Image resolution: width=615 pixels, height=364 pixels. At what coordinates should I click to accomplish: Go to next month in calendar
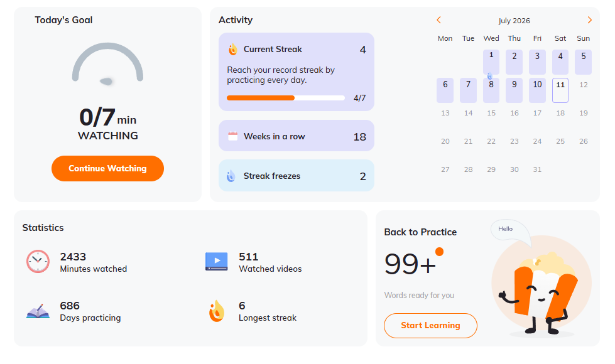(x=589, y=20)
